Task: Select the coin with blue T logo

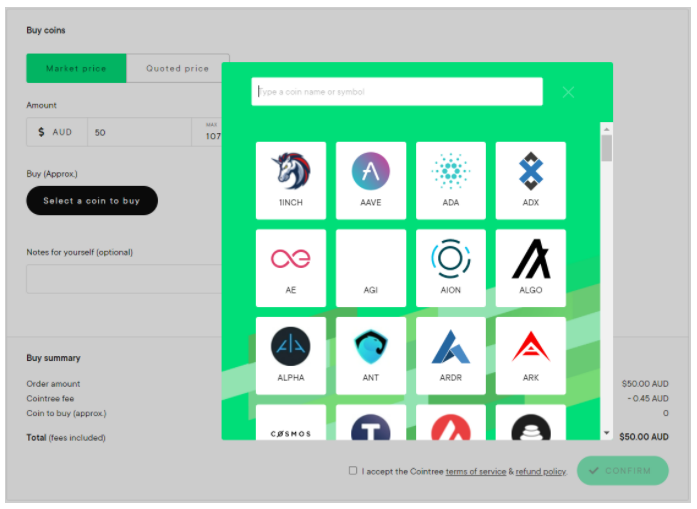Action: point(371,422)
